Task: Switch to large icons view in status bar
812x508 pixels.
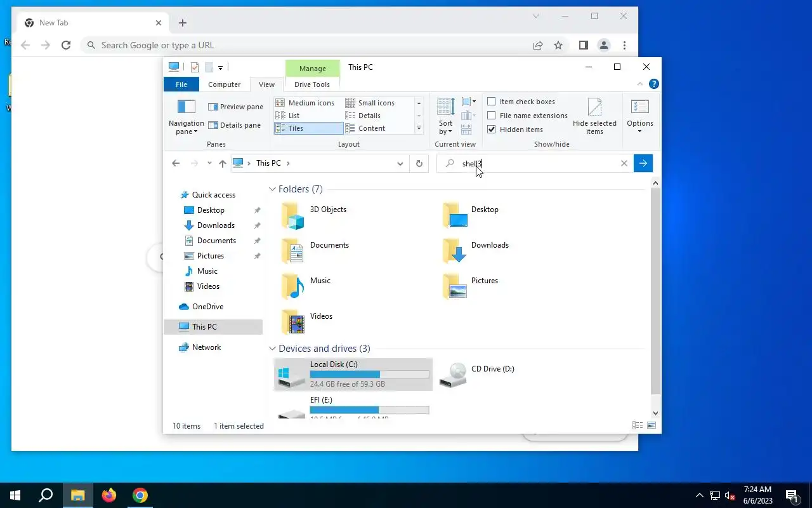Action: 651,425
